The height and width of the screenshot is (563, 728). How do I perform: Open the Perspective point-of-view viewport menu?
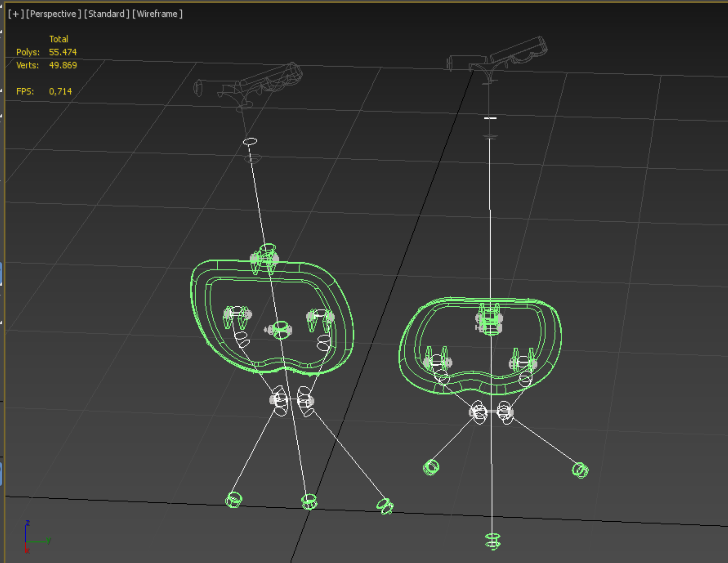click(x=53, y=14)
